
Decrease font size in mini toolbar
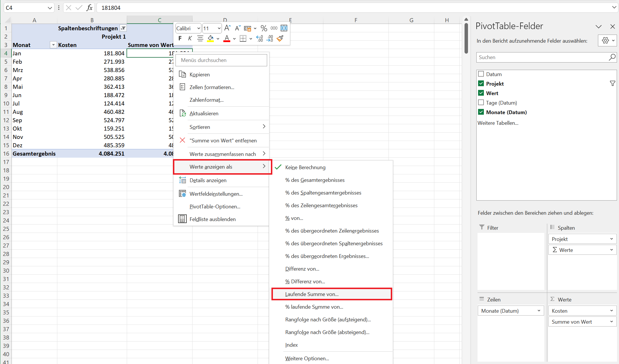tap(238, 28)
